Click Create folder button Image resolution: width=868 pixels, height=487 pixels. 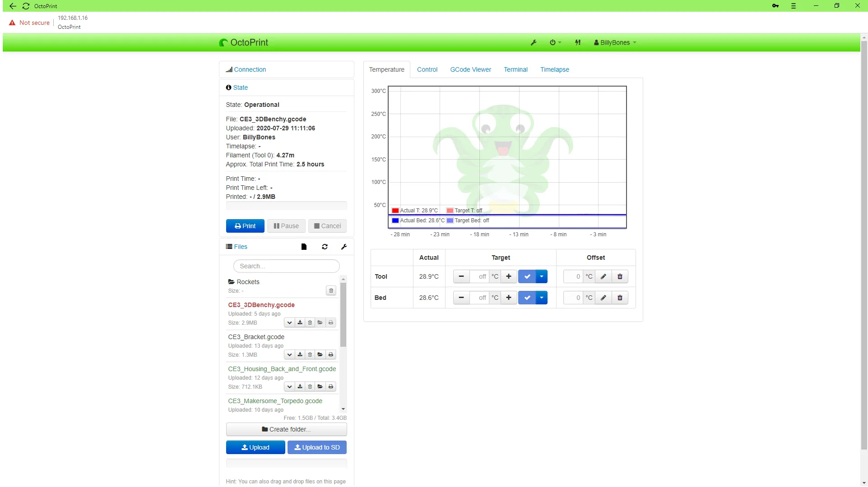coord(286,429)
